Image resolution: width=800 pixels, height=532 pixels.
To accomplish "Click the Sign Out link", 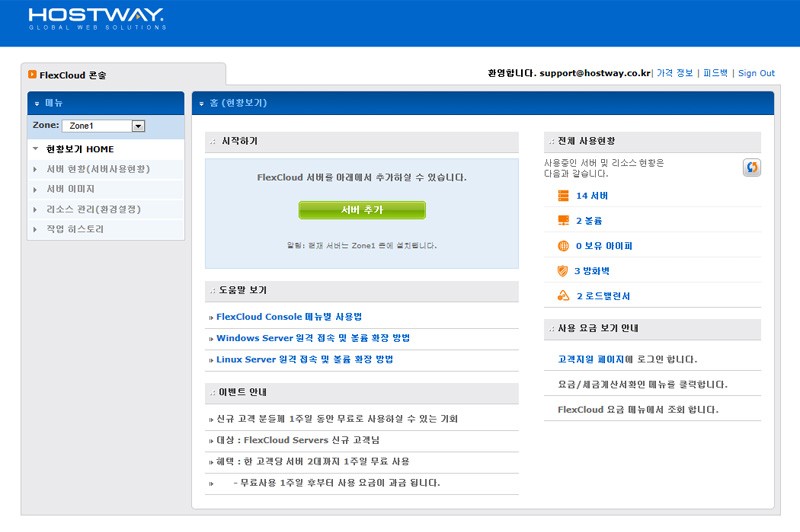I will [756, 73].
